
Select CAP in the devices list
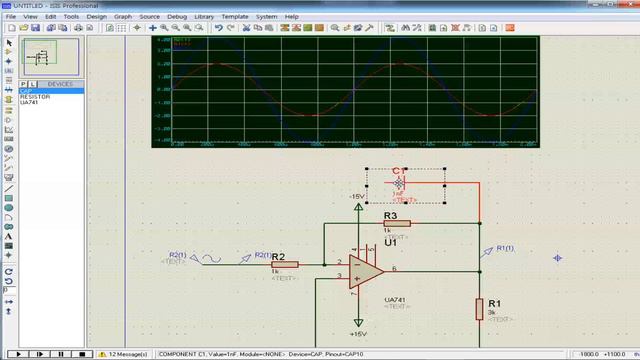point(51,91)
